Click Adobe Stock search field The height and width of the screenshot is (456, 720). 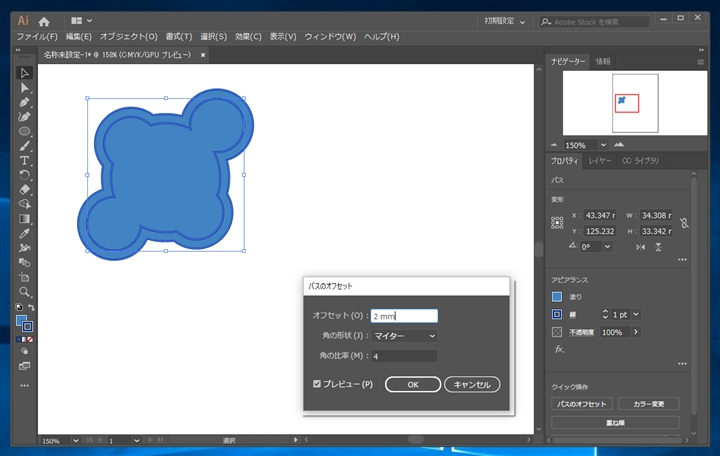click(x=594, y=22)
